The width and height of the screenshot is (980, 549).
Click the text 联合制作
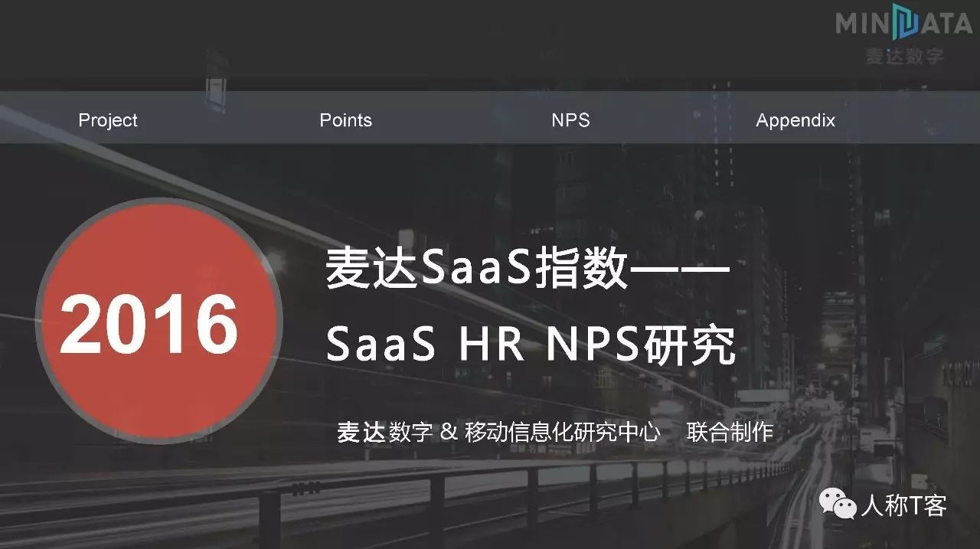click(x=730, y=433)
